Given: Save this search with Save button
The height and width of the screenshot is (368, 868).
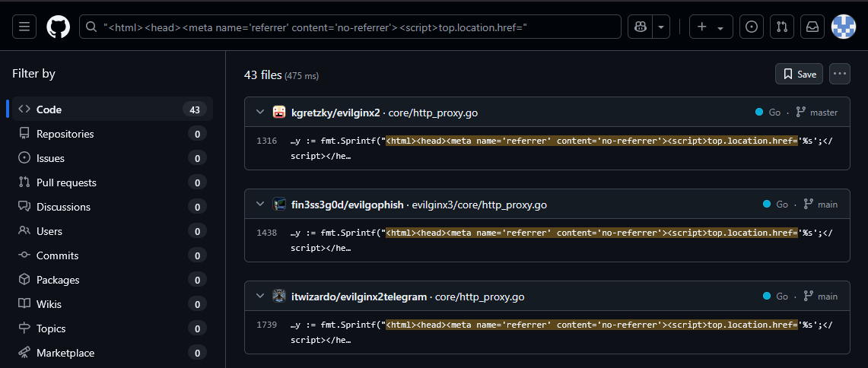Looking at the screenshot, I should [x=800, y=75].
